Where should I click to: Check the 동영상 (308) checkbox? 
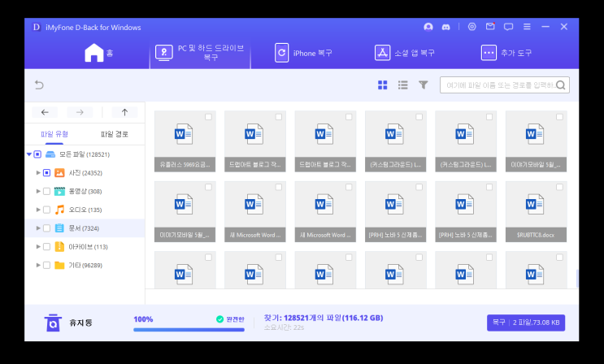click(46, 192)
